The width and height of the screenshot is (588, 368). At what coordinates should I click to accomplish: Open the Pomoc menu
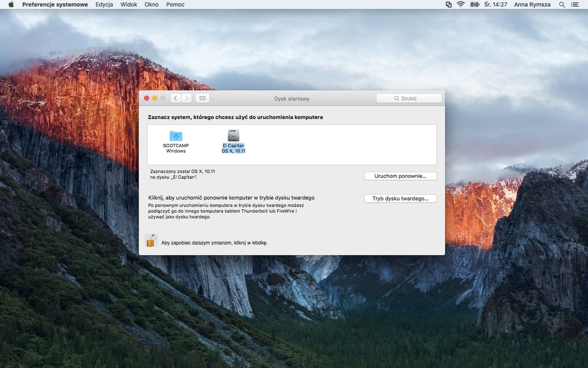175,5
